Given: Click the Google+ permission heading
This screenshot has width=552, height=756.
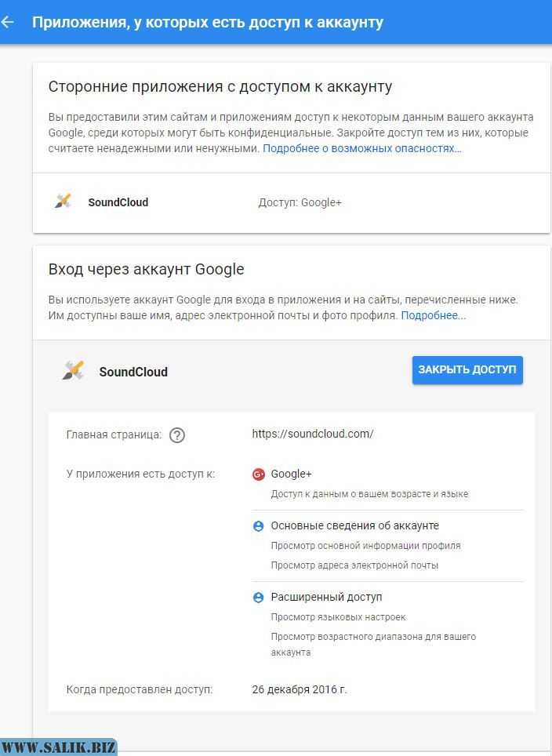Looking at the screenshot, I should [x=291, y=474].
